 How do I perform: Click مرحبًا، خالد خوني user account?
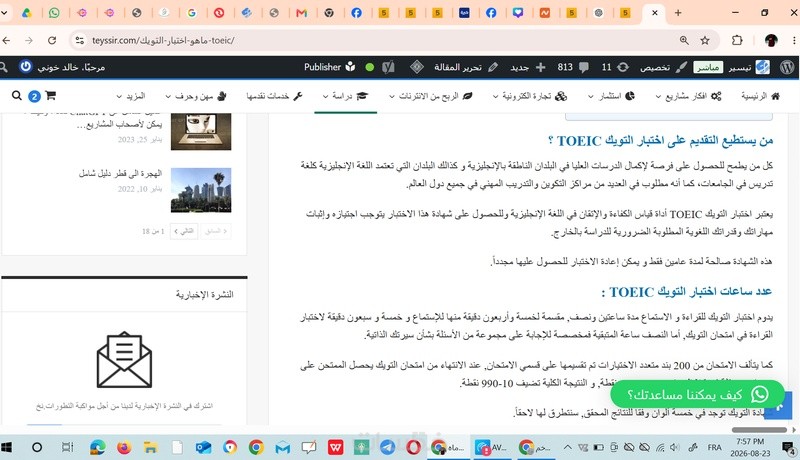tap(71, 67)
